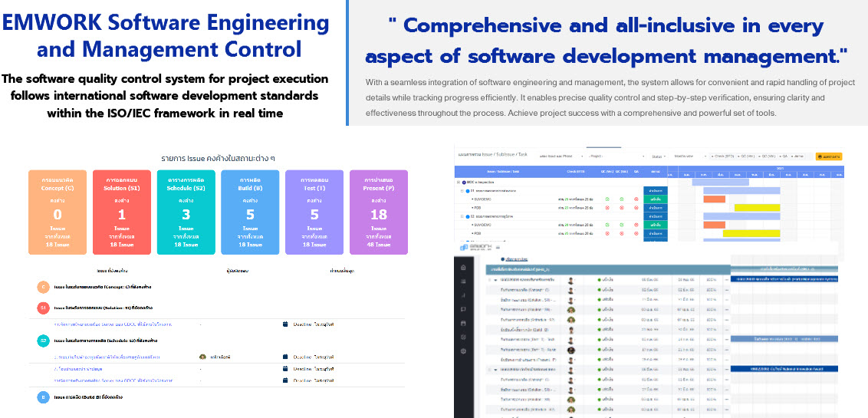Select the Present (P) status card
Viewport: 868px width, 418px height.
(379, 212)
